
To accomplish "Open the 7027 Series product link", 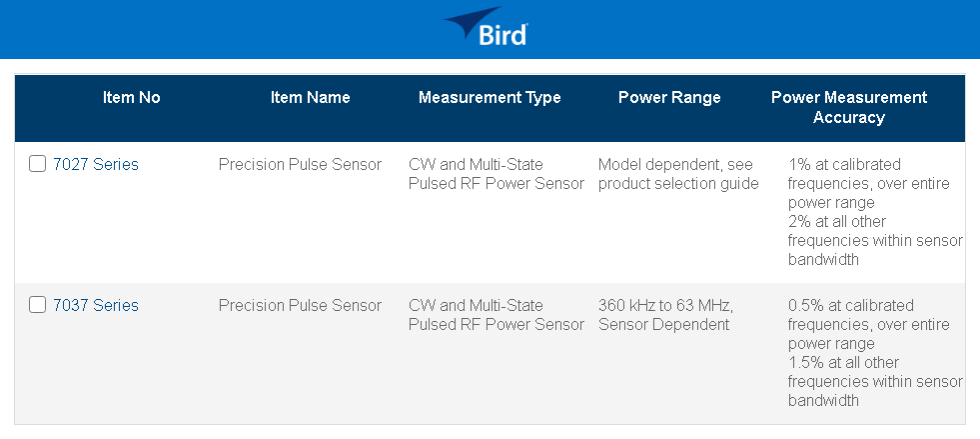I will (x=96, y=165).
